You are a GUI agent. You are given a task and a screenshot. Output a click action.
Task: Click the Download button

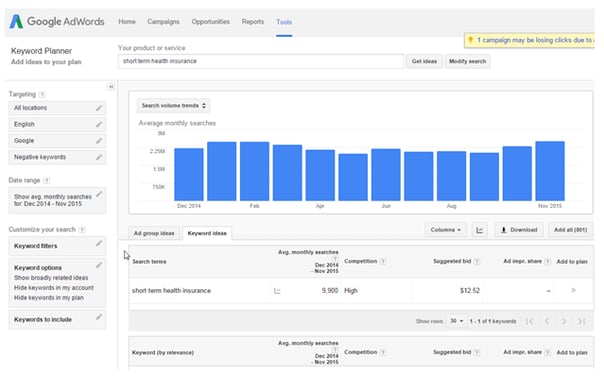[519, 230]
